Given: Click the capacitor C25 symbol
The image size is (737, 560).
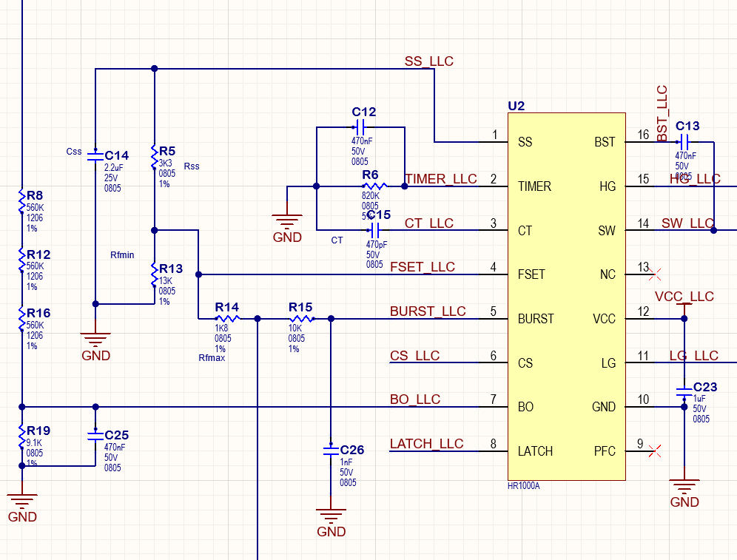Looking at the screenshot, I should 95,436.
